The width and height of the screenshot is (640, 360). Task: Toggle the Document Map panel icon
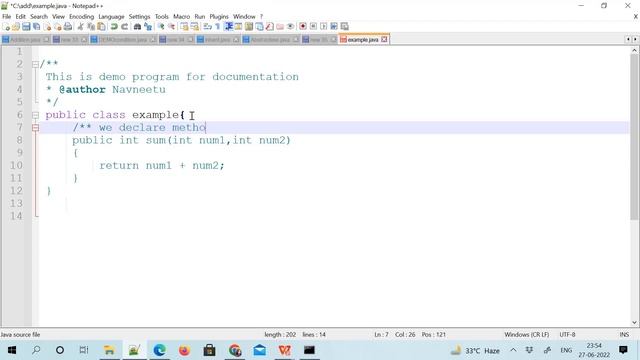click(249, 27)
